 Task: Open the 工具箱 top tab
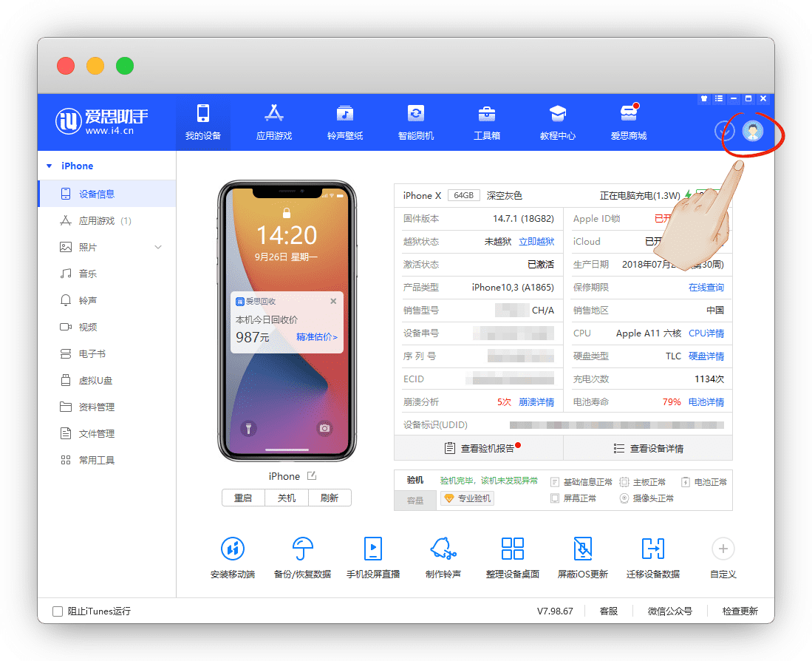click(x=487, y=122)
